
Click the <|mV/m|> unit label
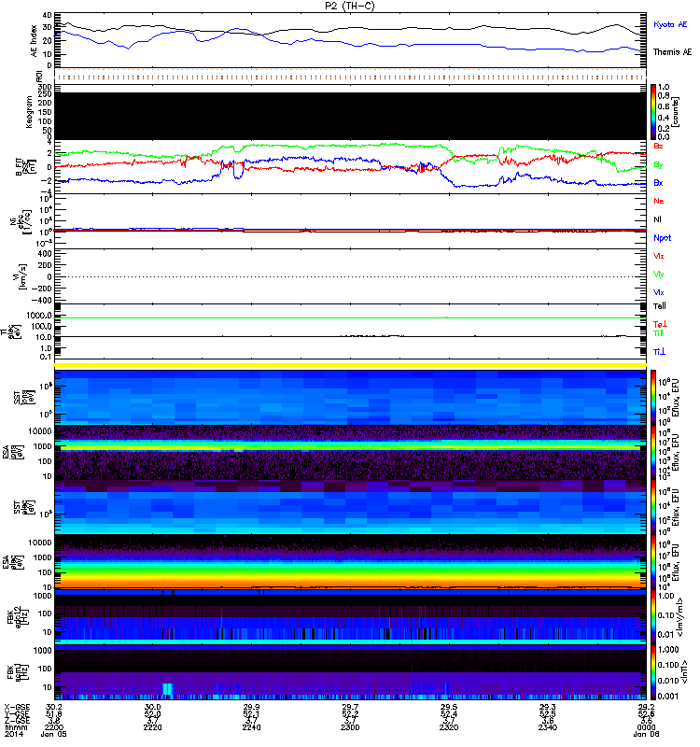pyautogui.click(x=680, y=617)
